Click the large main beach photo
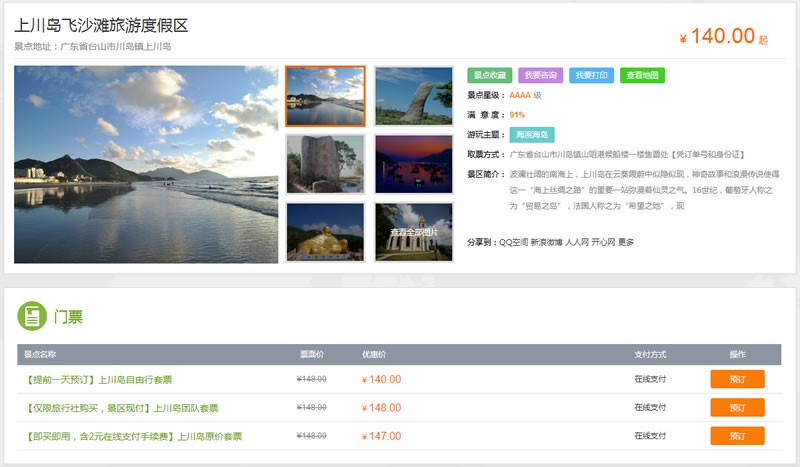Viewport: 800px width, 467px height. pos(146,164)
